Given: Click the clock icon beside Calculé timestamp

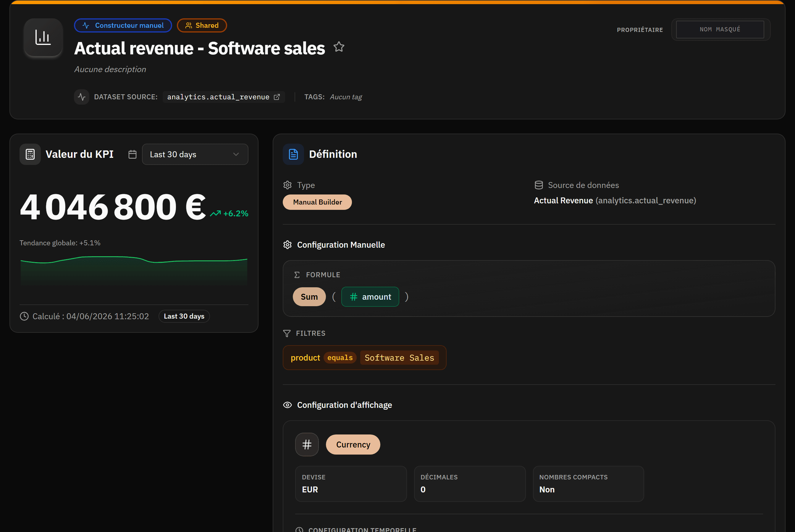Looking at the screenshot, I should [x=24, y=316].
